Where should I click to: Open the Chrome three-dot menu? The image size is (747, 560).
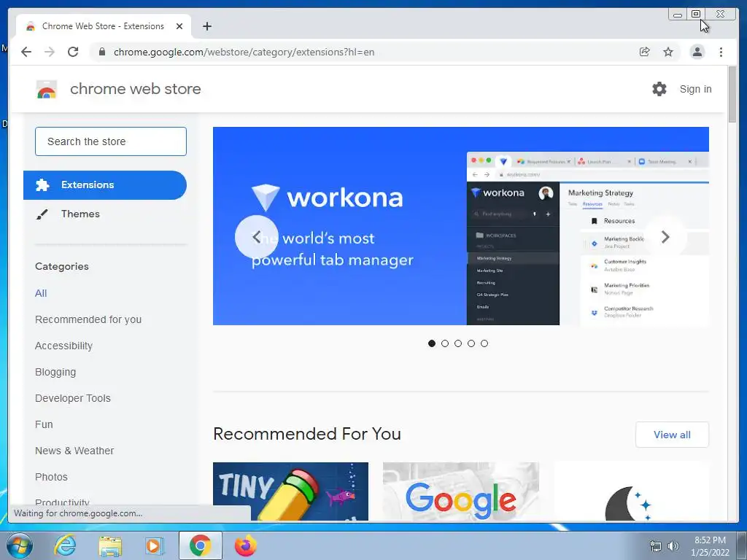(721, 52)
